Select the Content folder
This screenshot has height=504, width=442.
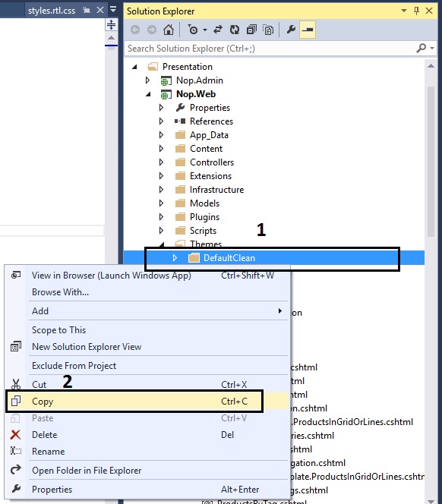point(206,149)
